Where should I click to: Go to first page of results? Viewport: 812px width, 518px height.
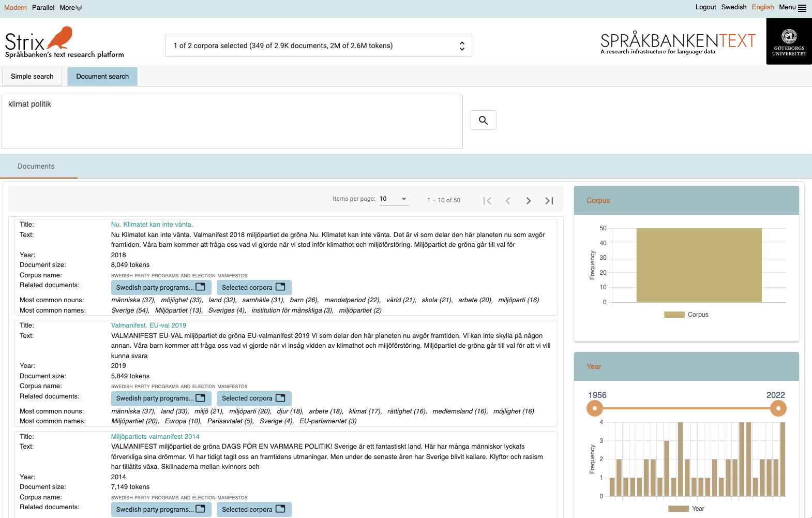[487, 201]
